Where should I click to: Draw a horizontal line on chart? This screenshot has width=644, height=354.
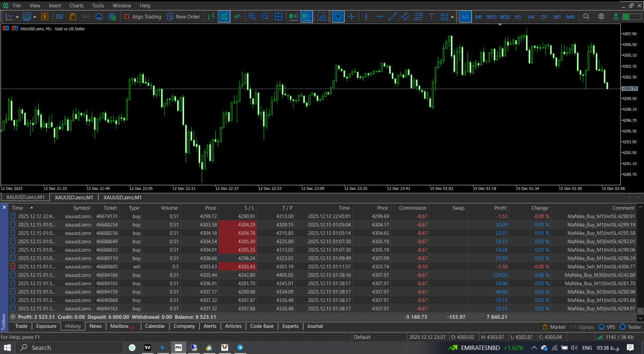[379, 17]
